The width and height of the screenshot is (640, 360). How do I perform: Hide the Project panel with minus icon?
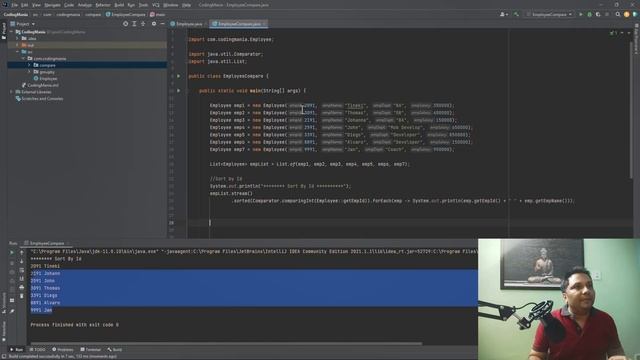pos(162,24)
